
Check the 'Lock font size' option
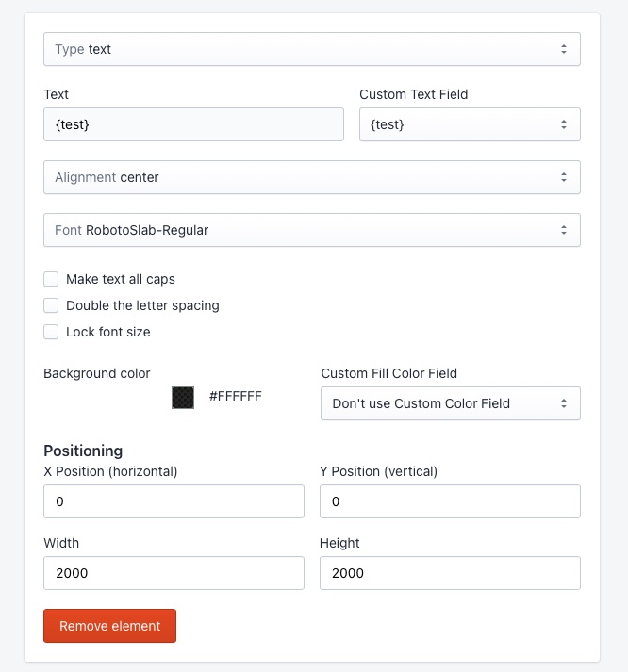(51, 332)
